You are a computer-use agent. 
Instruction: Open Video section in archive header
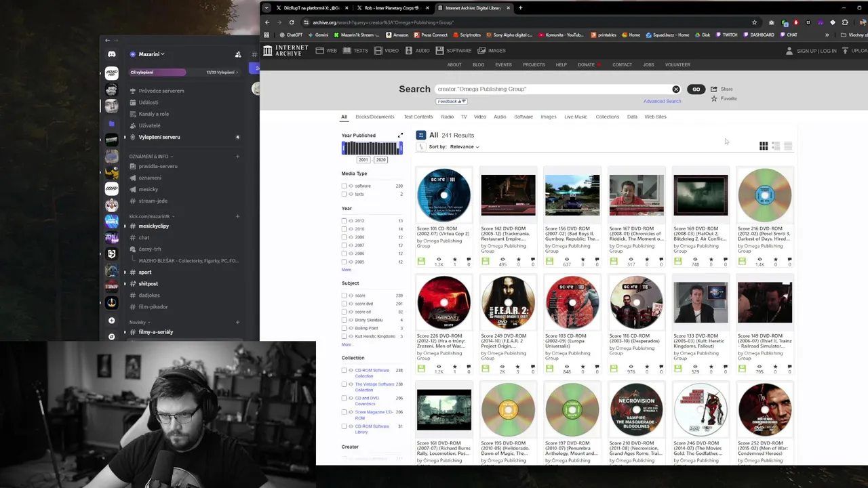387,50
